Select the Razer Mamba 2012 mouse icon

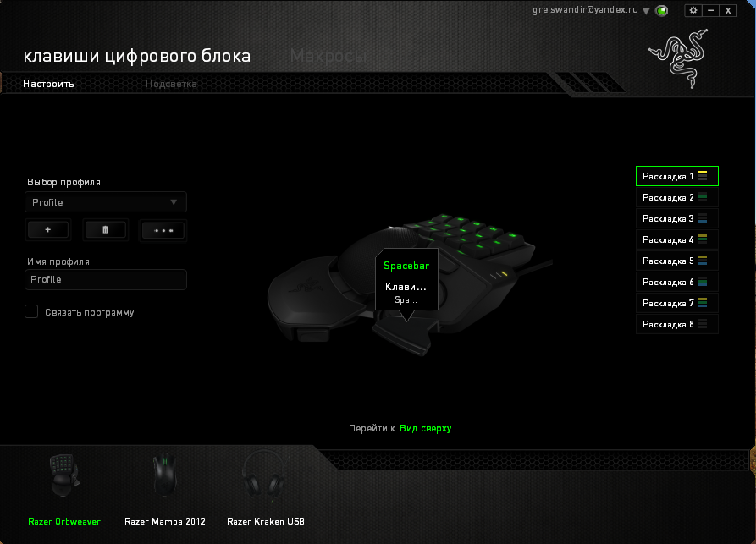165,475
